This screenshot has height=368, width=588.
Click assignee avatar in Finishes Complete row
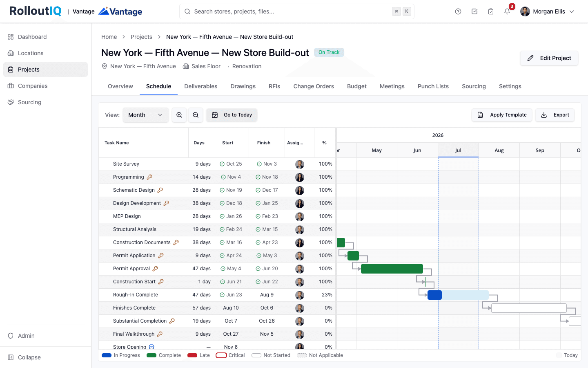point(300,308)
